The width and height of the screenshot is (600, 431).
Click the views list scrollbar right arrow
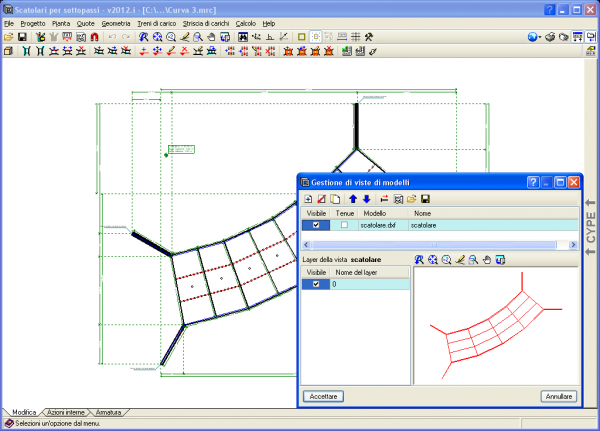click(573, 245)
